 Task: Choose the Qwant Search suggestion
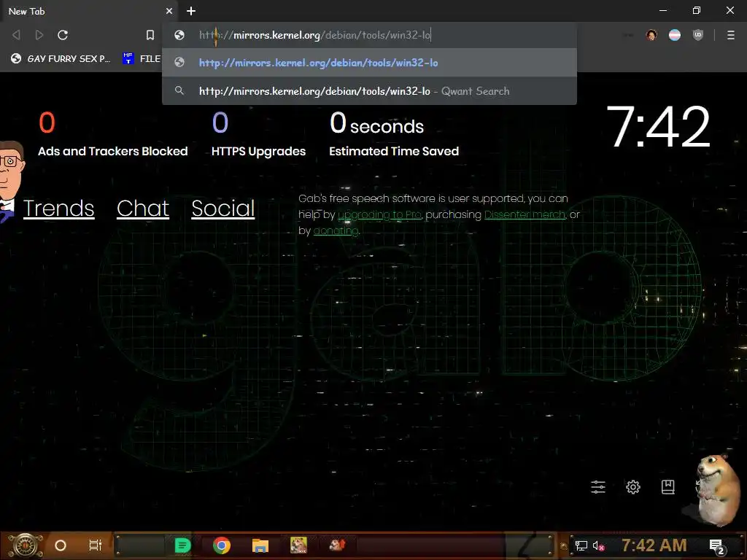pos(369,91)
